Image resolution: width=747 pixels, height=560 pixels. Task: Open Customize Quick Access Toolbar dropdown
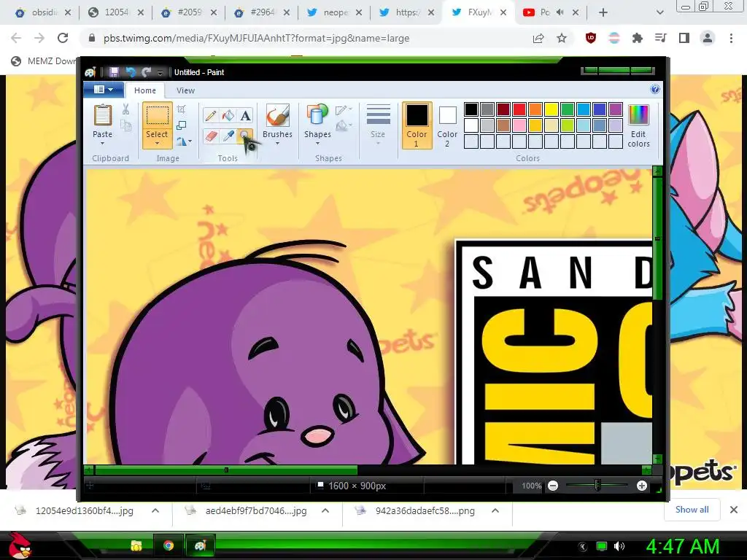point(160,72)
